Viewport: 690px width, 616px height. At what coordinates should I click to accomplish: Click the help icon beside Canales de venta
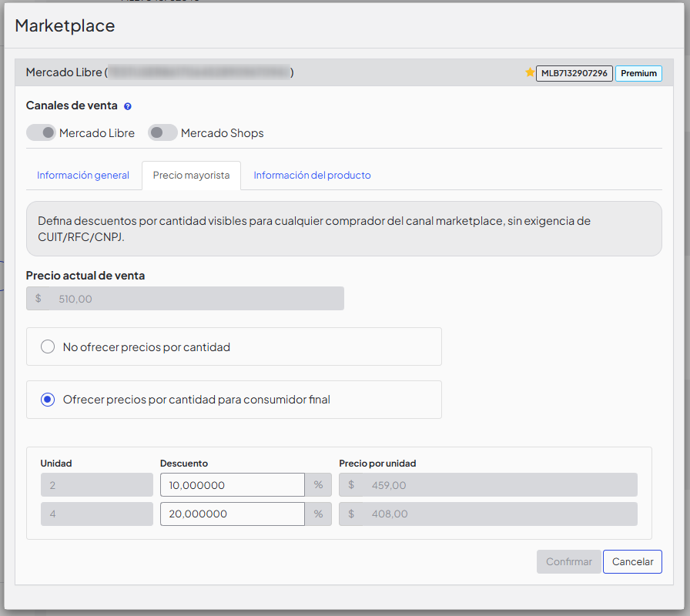128,106
